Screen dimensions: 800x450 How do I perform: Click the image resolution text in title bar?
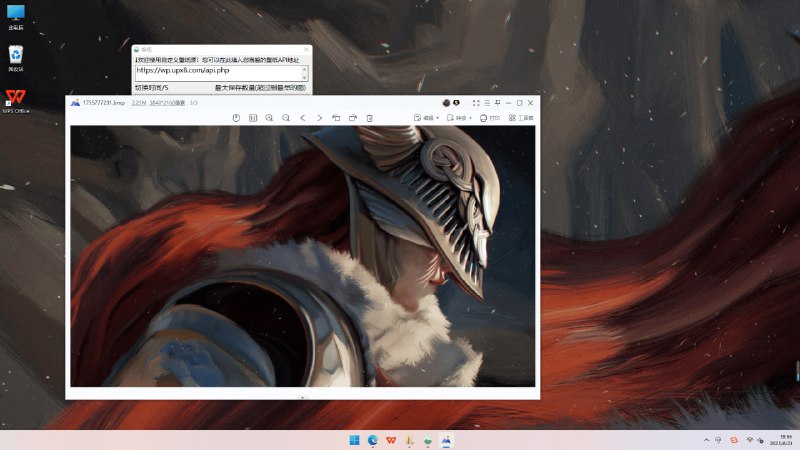[167, 103]
